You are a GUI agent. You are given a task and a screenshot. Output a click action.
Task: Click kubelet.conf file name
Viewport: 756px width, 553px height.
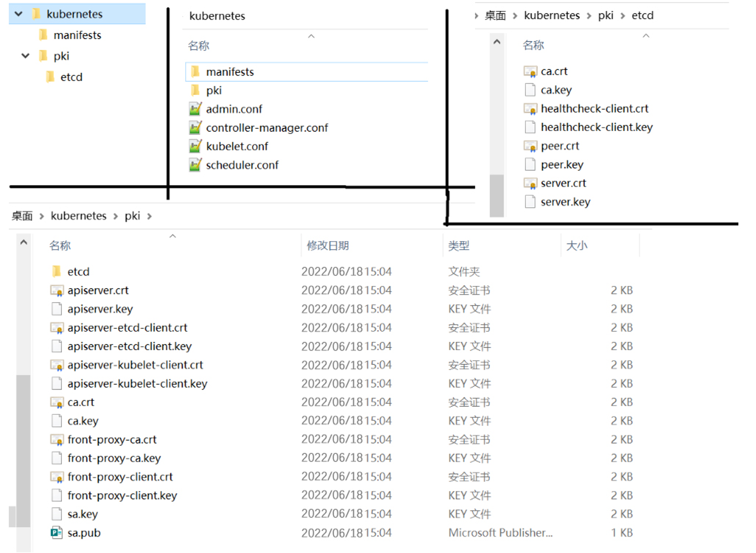(237, 146)
